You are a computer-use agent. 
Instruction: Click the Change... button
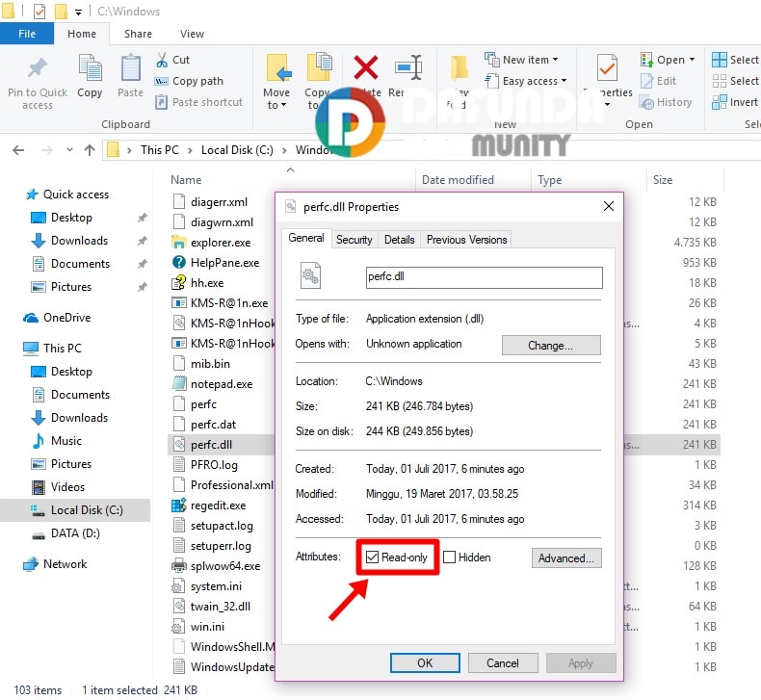(x=550, y=345)
